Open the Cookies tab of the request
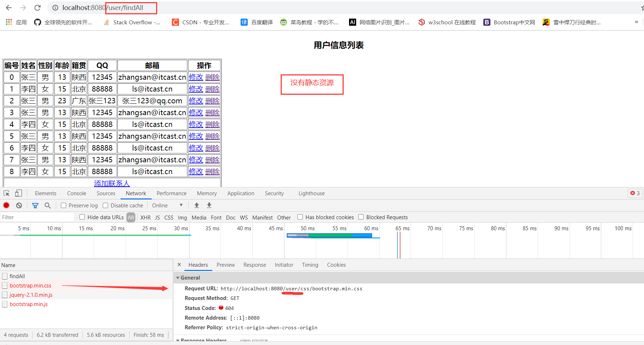 (336, 265)
